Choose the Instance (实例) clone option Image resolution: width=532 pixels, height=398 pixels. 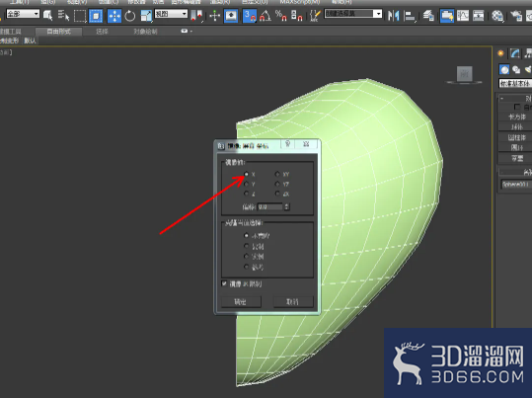[247, 256]
